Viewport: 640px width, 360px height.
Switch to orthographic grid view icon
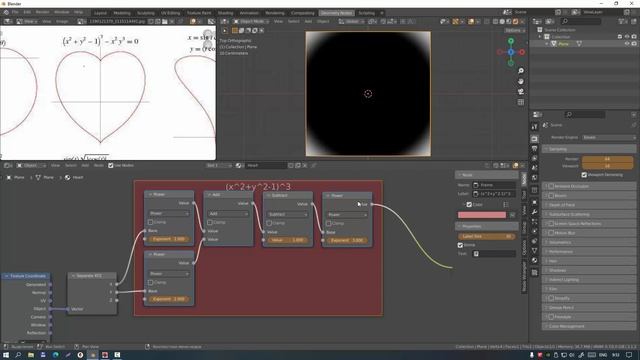pyautogui.click(x=521, y=102)
